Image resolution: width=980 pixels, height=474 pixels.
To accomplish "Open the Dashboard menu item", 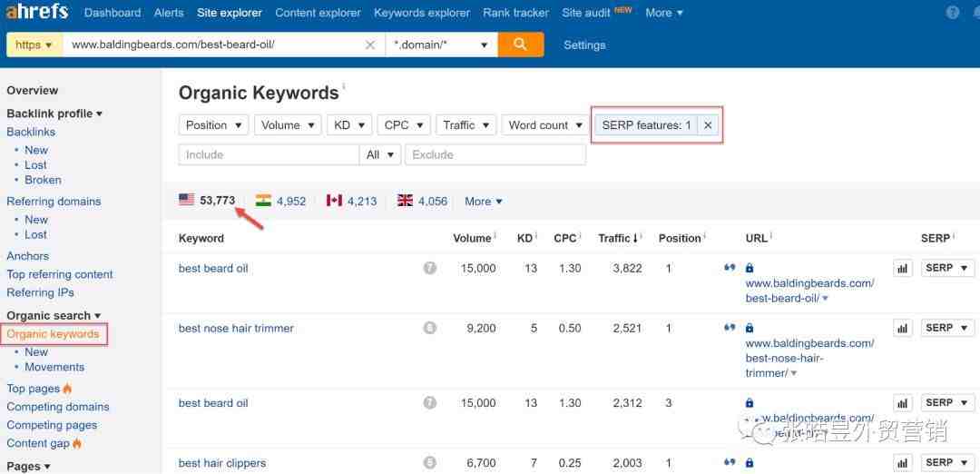I will [113, 13].
